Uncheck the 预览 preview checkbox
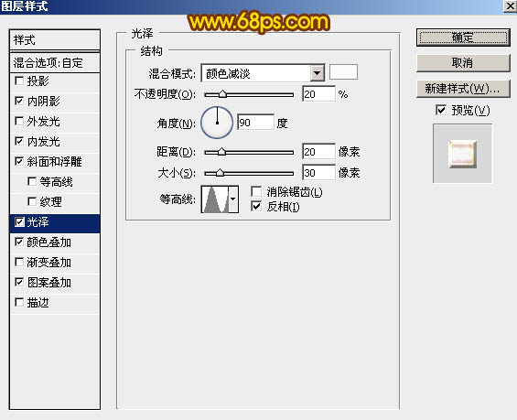517x420 pixels. pyautogui.click(x=441, y=110)
